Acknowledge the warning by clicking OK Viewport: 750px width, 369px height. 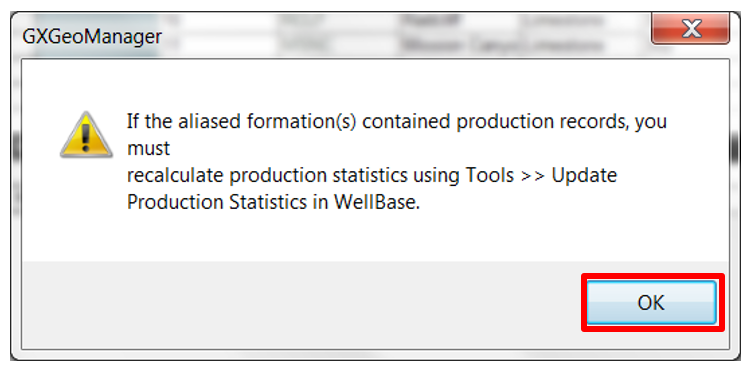[x=651, y=302]
